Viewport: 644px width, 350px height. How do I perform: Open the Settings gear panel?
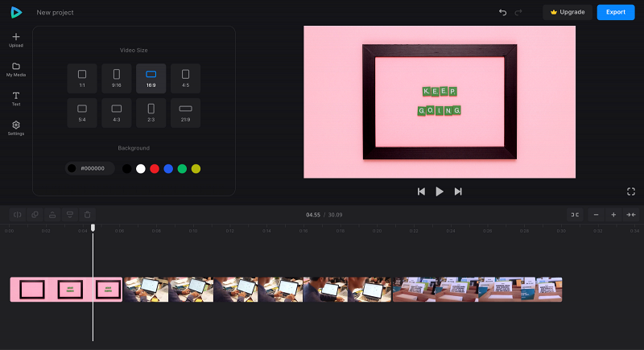16,128
